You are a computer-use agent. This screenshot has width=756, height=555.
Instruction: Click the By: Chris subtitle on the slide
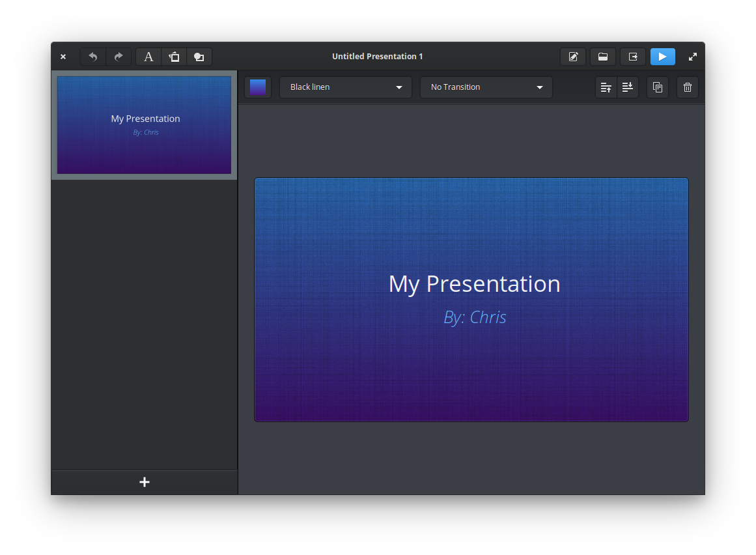pyautogui.click(x=475, y=317)
